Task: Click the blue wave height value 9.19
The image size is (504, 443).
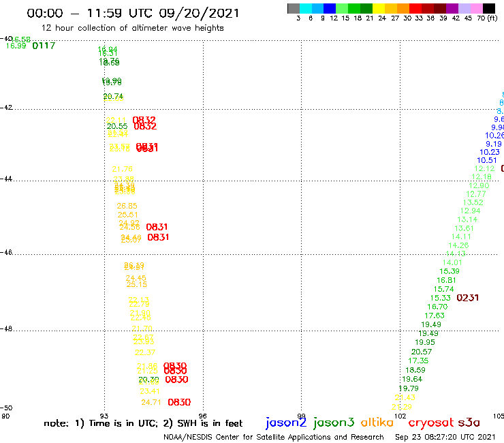Action: tap(493, 144)
